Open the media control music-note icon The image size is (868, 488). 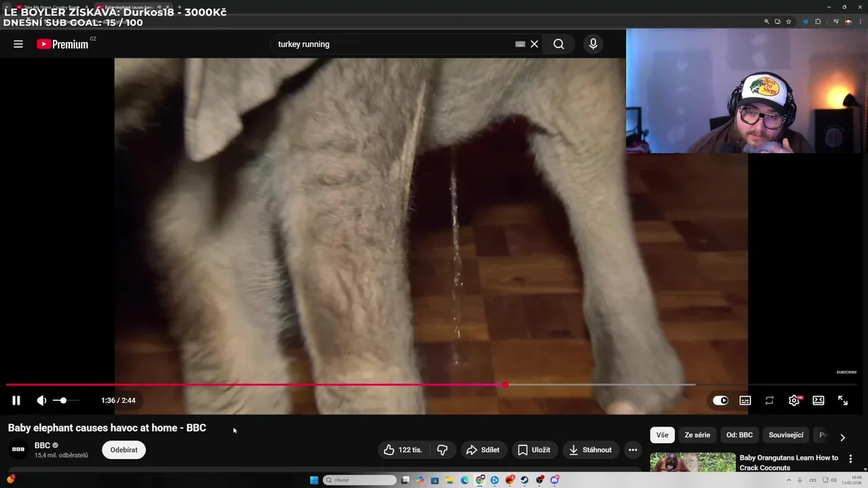(836, 22)
